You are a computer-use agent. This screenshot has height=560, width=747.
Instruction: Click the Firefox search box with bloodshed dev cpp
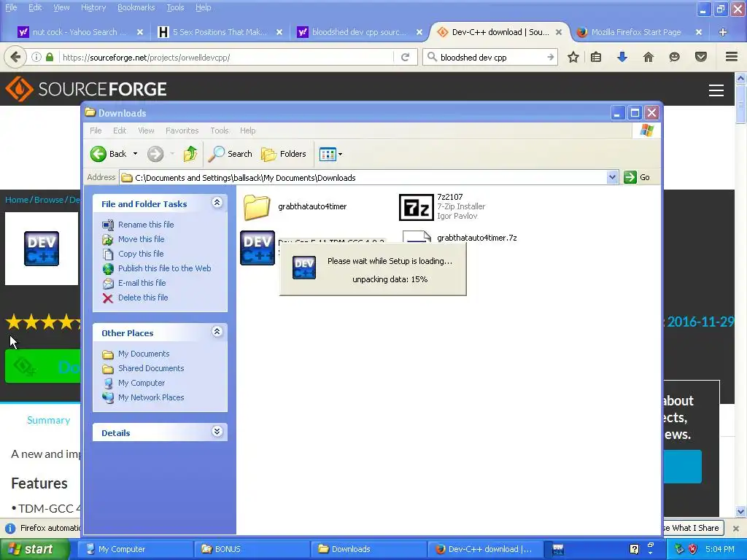point(491,58)
